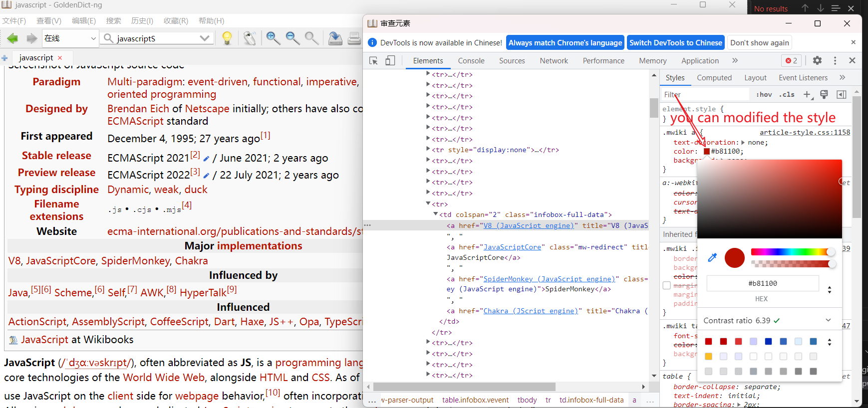Show more Styles sidebar tabs chevron

(x=843, y=77)
